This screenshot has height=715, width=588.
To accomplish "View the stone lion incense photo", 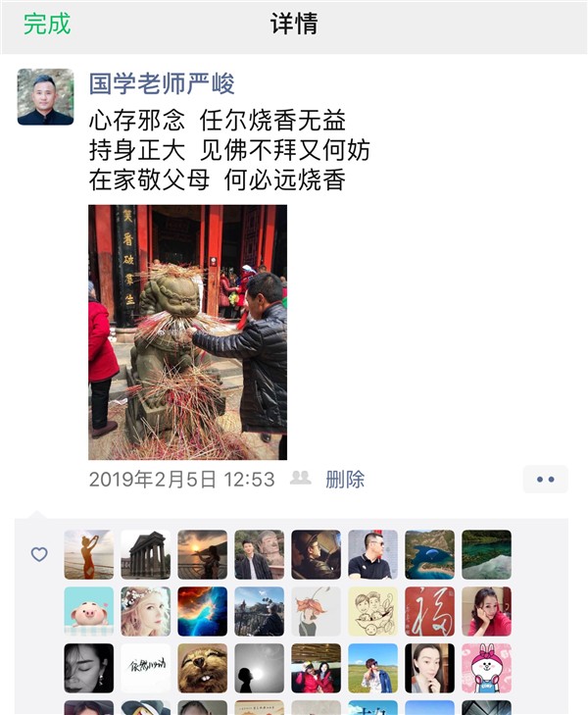I will tap(187, 332).
